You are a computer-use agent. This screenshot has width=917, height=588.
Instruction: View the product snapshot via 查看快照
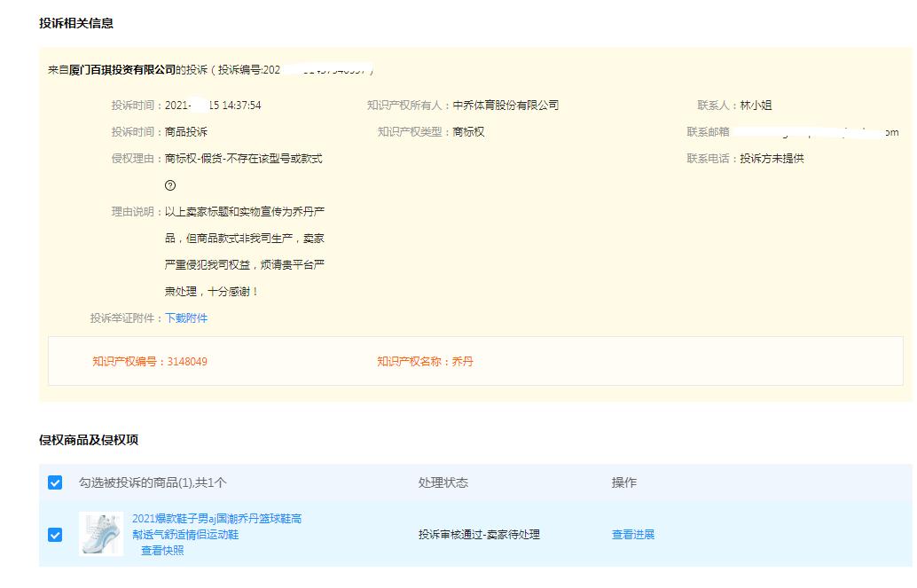click(x=162, y=551)
